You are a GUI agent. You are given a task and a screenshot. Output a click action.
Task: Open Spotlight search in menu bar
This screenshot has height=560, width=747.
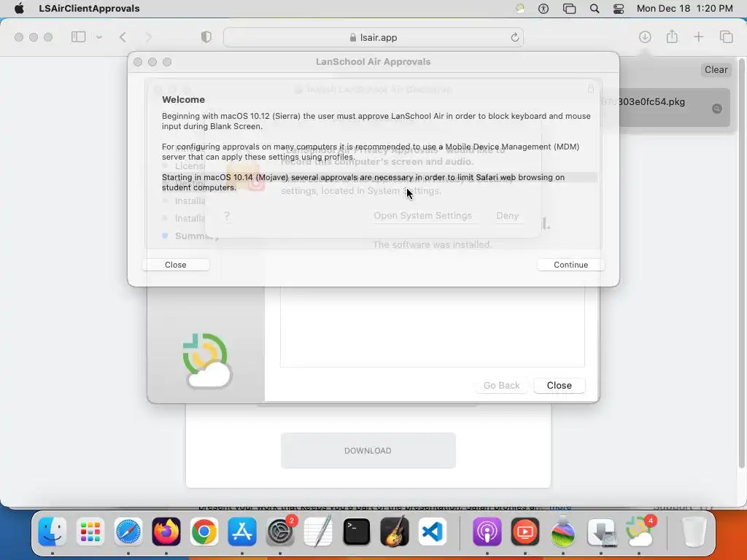(x=594, y=9)
